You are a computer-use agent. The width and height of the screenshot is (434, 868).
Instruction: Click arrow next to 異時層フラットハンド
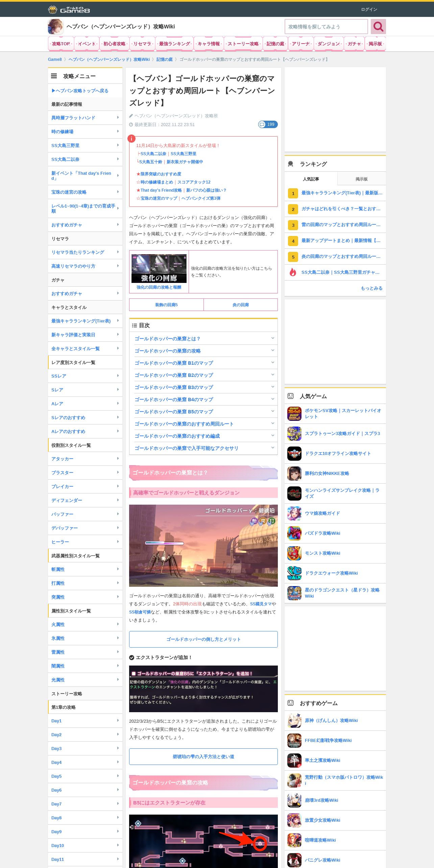118,118
